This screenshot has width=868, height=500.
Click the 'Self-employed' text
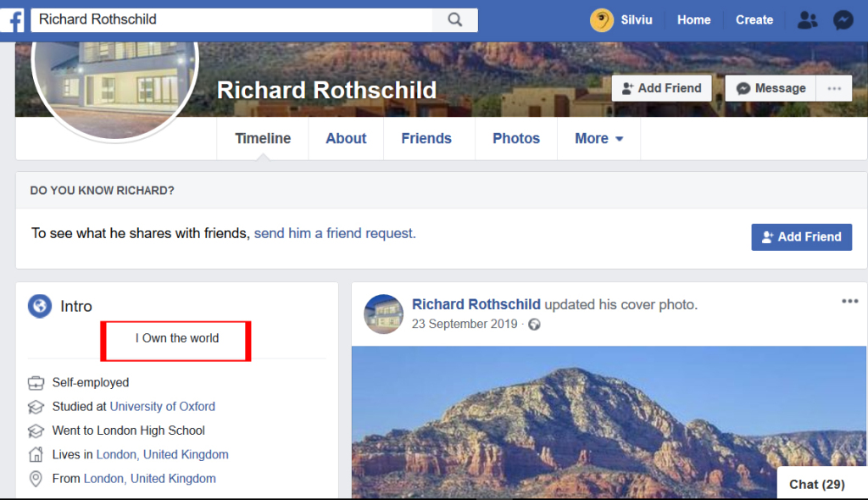(x=91, y=382)
